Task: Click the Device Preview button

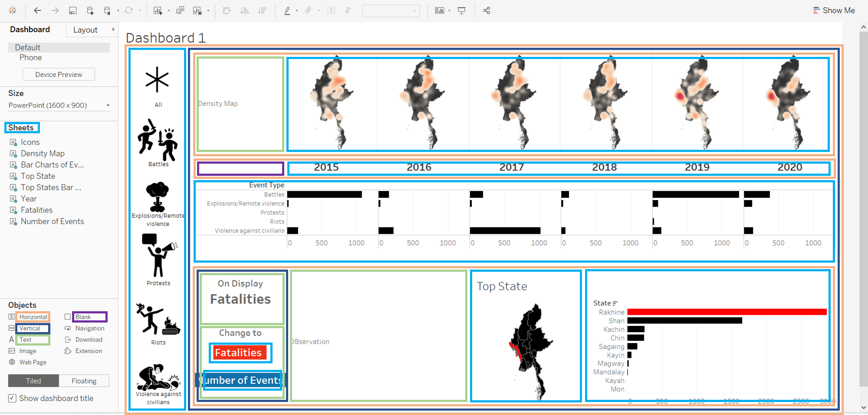Action: pos(59,74)
